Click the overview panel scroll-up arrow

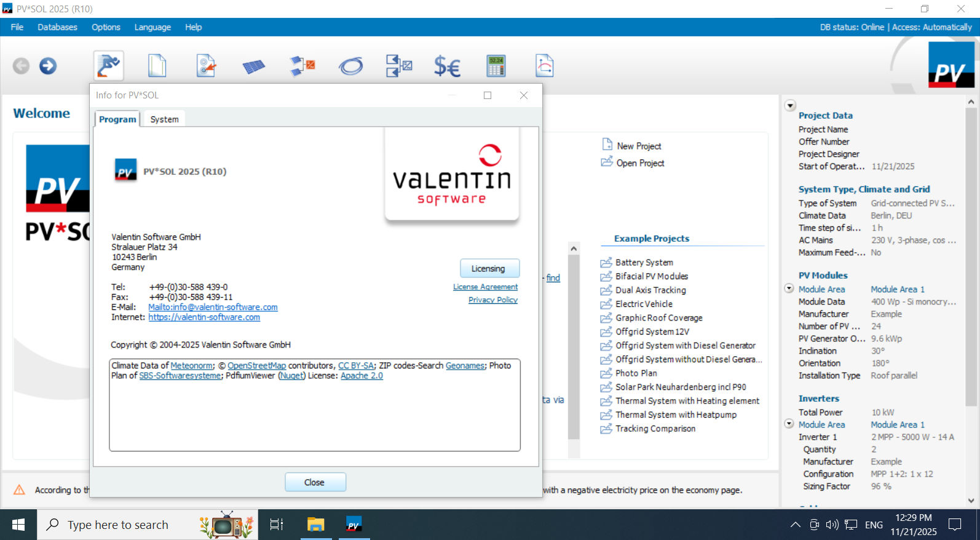click(x=971, y=101)
